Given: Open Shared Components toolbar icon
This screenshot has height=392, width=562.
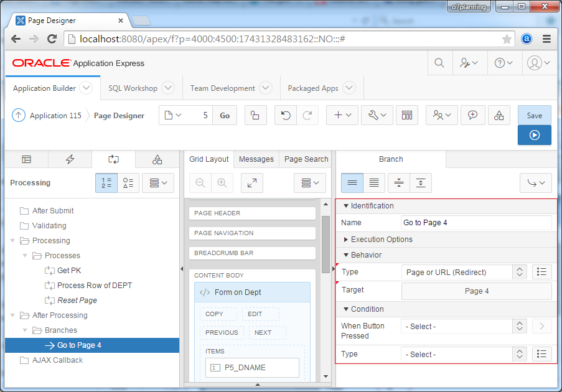Looking at the screenshot, I should tap(499, 115).
